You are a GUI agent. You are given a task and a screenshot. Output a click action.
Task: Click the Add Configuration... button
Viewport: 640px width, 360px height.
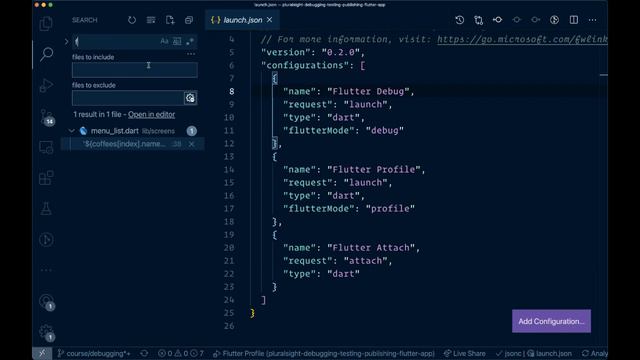[x=551, y=321]
